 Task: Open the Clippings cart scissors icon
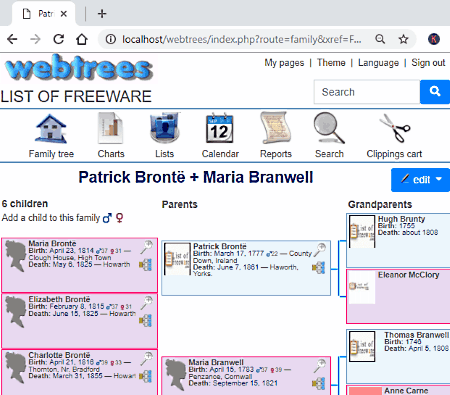(394, 129)
